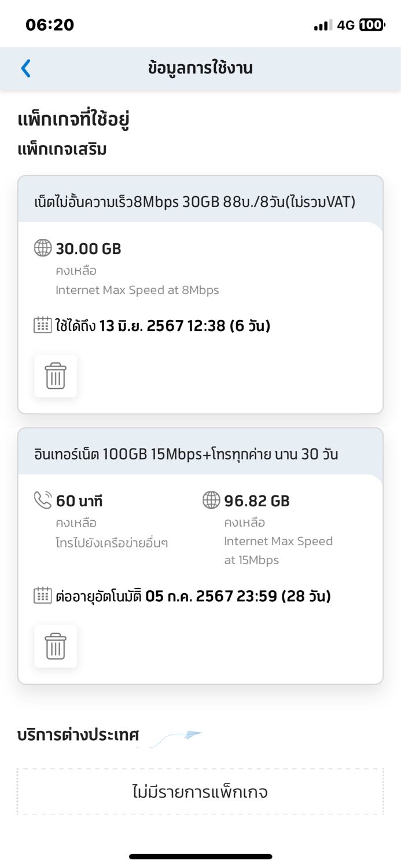Delete the 30GB 8Mbps package via trash icon
This screenshot has width=401, height=868.
tap(56, 376)
